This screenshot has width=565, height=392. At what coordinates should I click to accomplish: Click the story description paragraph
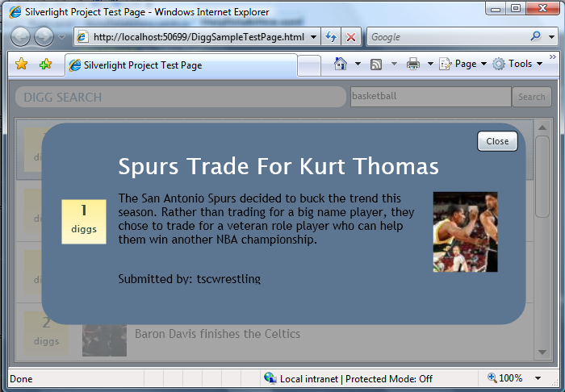[266, 219]
